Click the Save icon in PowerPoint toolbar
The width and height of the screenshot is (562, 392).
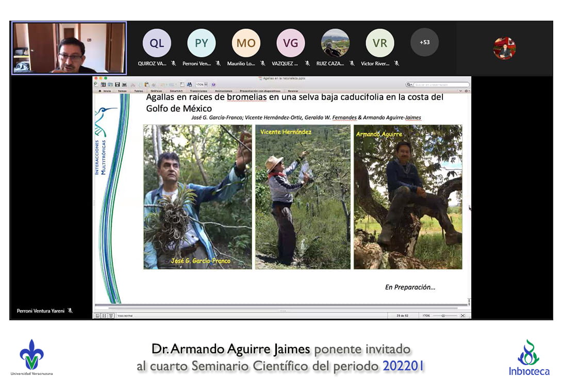coord(118,85)
